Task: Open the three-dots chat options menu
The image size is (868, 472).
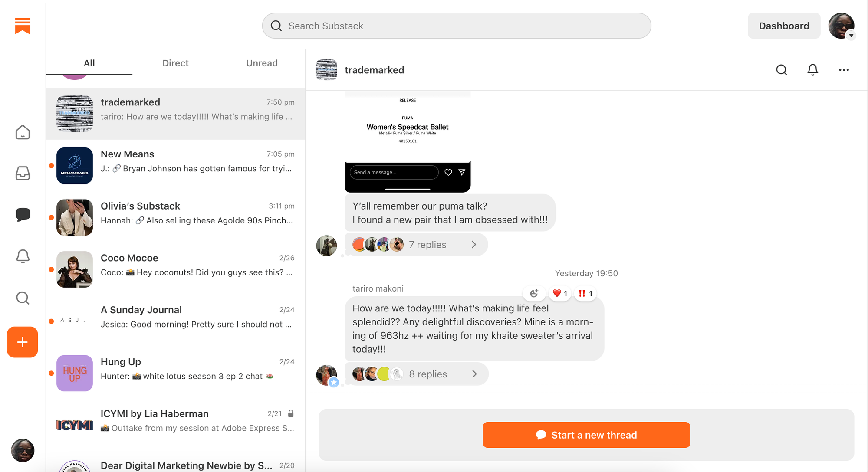Action: pyautogui.click(x=844, y=70)
